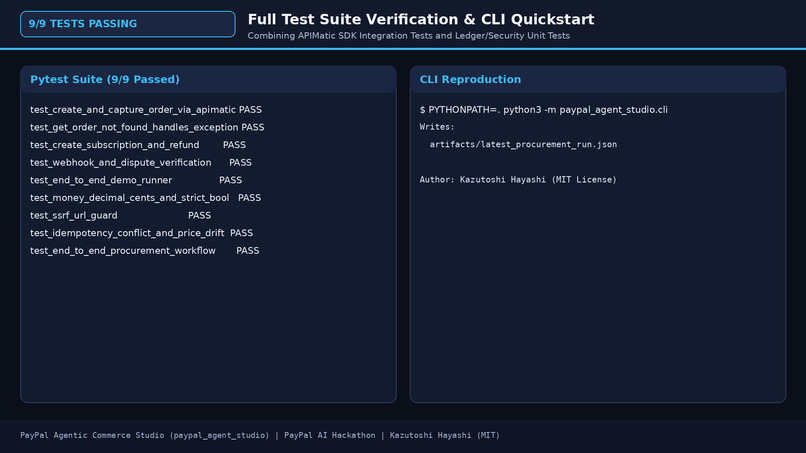Click the Writes: label
The width and height of the screenshot is (806, 453).
pyautogui.click(x=437, y=127)
